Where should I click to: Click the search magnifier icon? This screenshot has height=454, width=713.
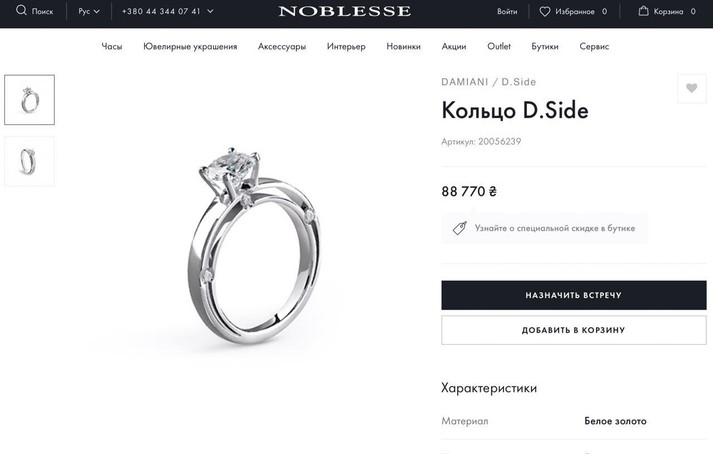tap(21, 11)
